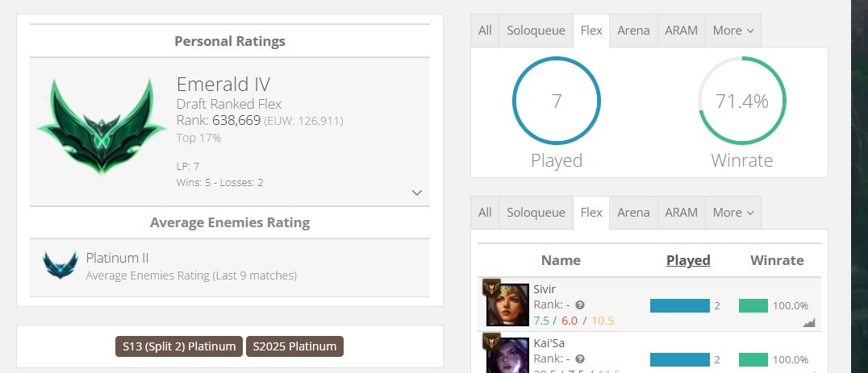Click the Platinum II rank emblem
Screen dimensions: 868x373
61,265
